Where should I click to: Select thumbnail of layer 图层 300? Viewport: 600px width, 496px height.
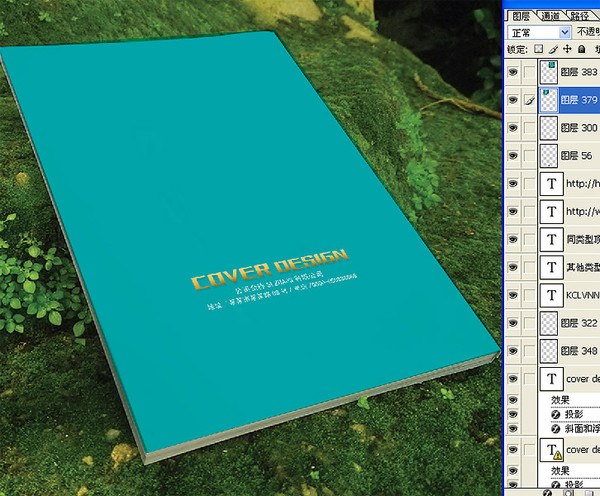[549, 128]
